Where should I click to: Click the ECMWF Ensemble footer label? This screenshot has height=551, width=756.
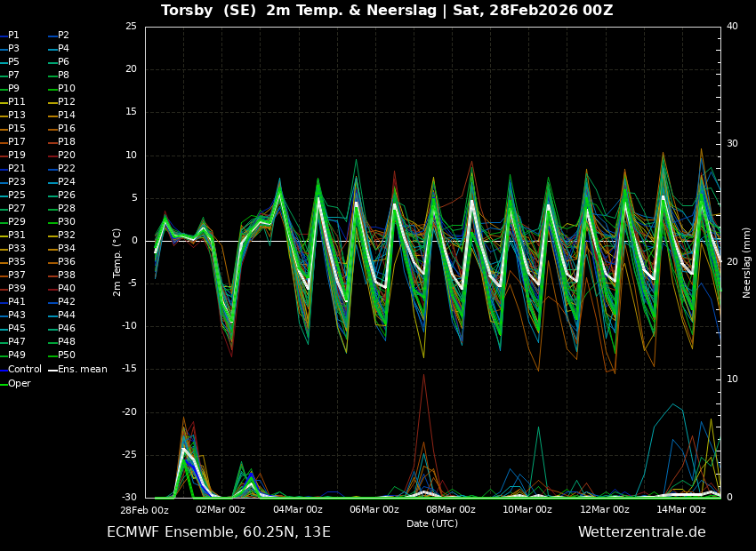point(219,532)
